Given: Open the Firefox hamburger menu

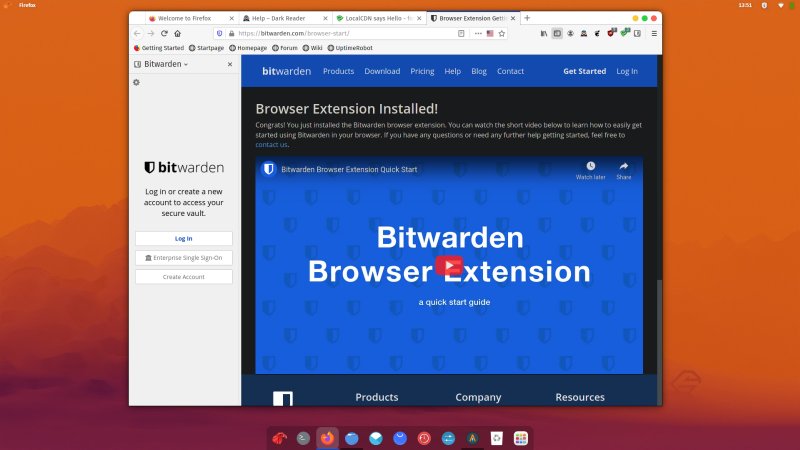Looking at the screenshot, I should tap(654, 33).
